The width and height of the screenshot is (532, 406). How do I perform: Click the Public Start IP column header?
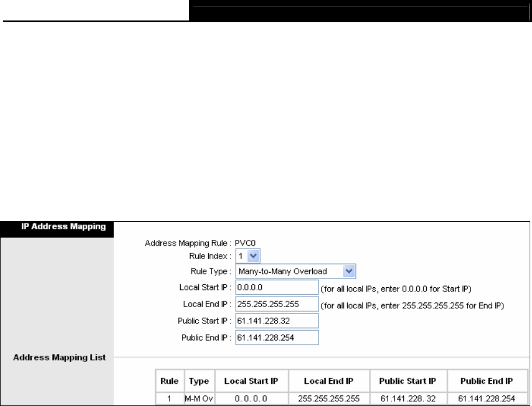tap(408, 381)
